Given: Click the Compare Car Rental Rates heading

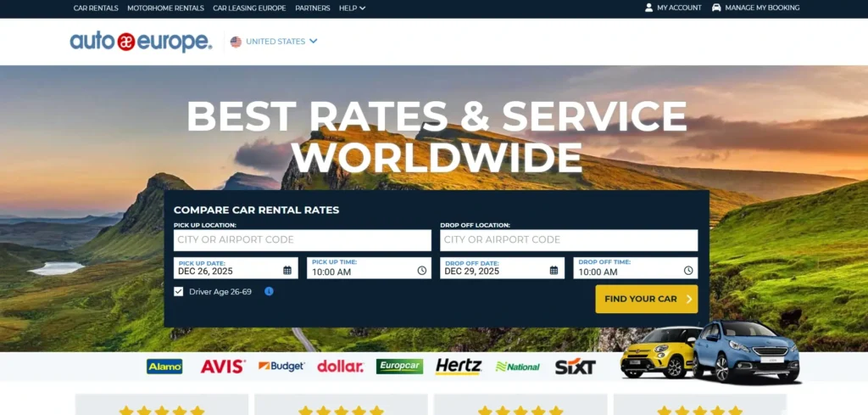Looking at the screenshot, I should point(256,210).
